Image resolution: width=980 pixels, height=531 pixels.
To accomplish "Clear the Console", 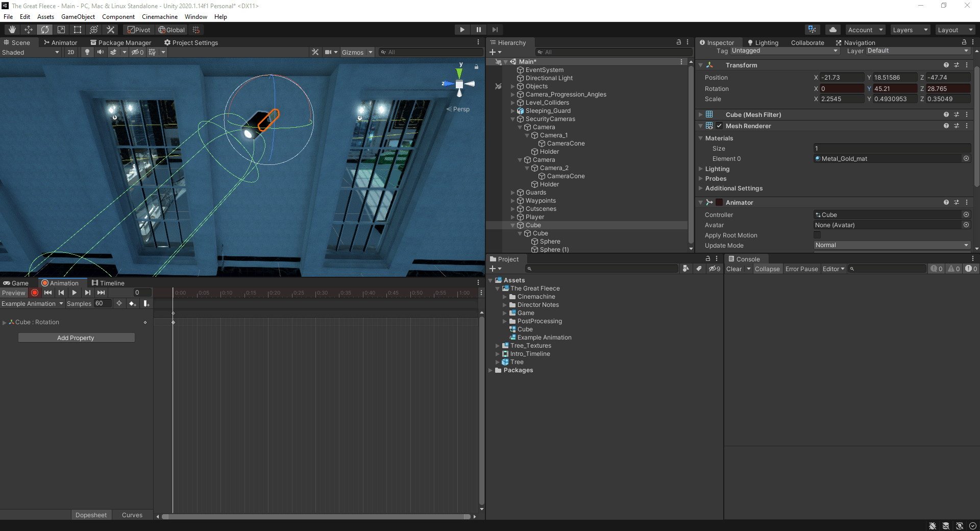I will click(x=734, y=269).
